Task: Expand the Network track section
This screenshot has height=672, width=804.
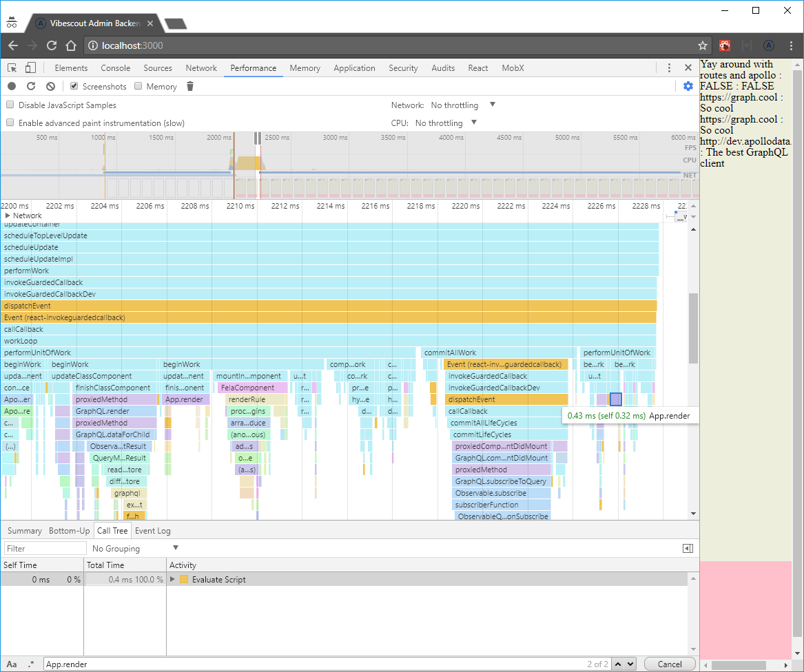Action: pos(8,216)
